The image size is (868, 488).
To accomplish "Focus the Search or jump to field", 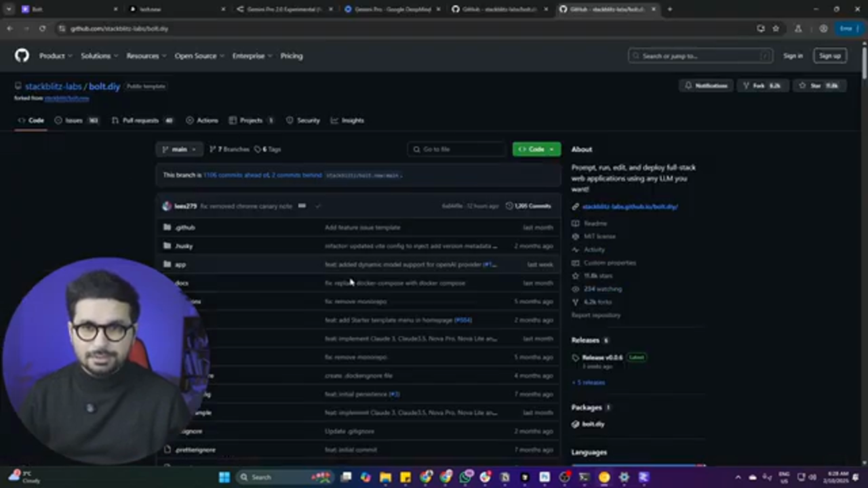I will point(701,56).
